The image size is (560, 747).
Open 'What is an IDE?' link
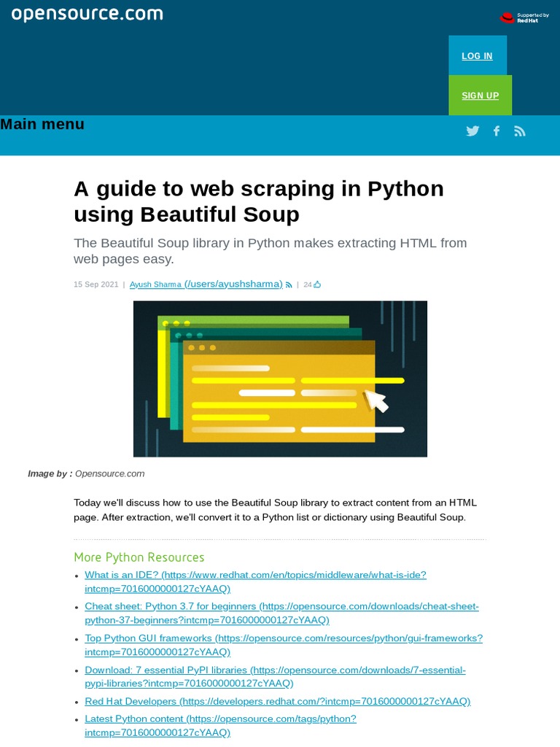(255, 581)
